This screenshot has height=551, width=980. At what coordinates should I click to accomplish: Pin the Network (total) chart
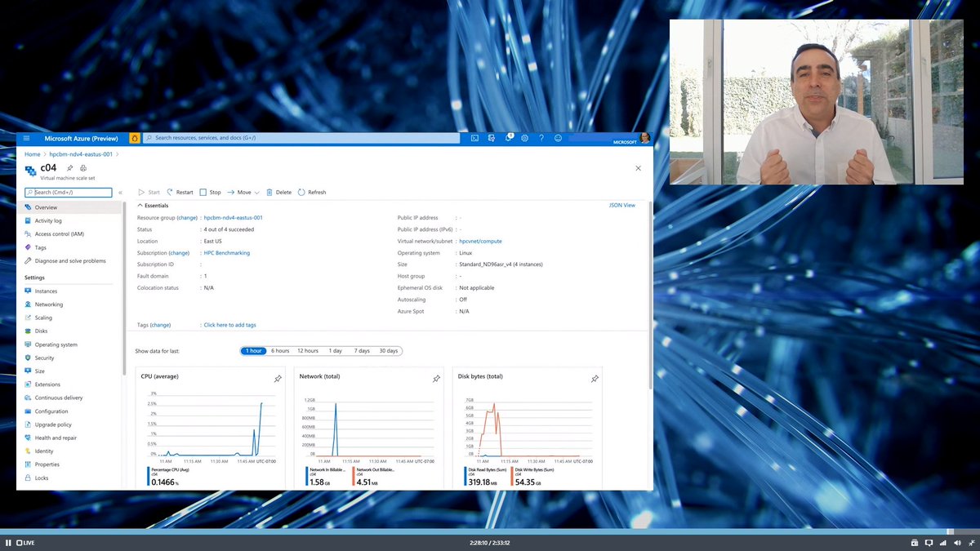[436, 379]
